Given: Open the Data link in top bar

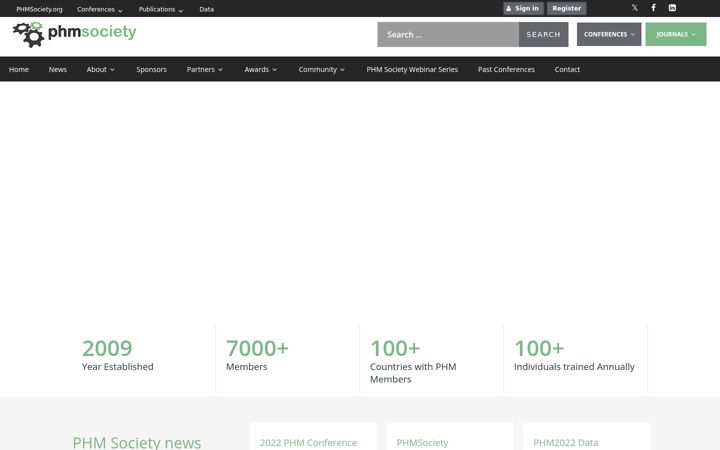Looking at the screenshot, I should coord(207,9).
